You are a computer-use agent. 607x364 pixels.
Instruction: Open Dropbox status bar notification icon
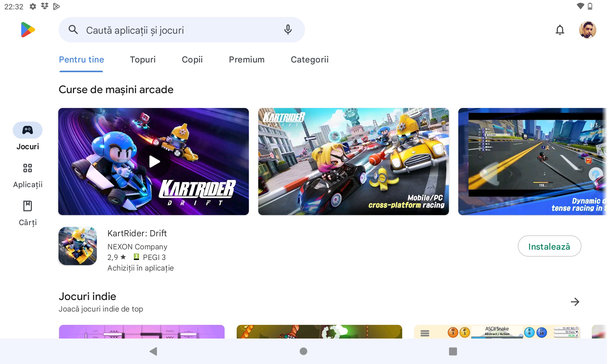45,6
